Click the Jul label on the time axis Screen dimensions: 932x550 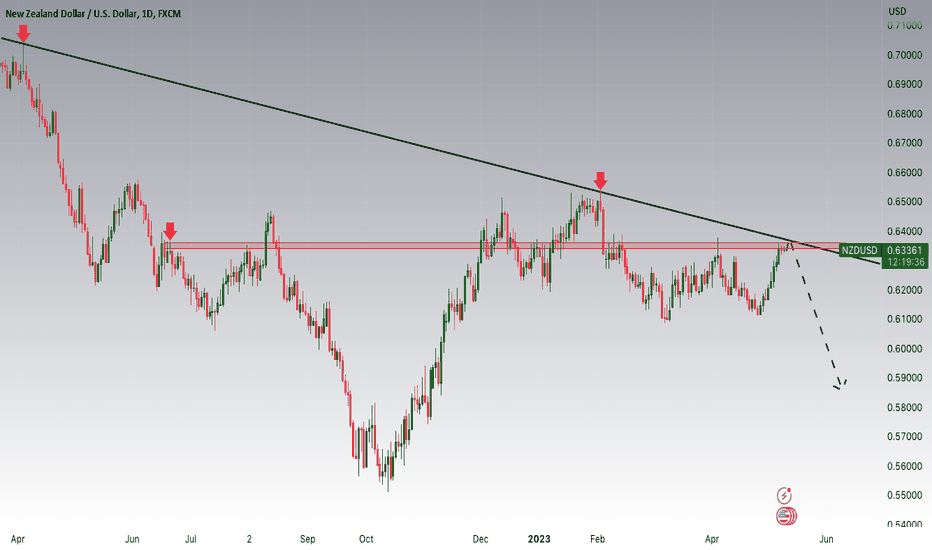pos(190,539)
